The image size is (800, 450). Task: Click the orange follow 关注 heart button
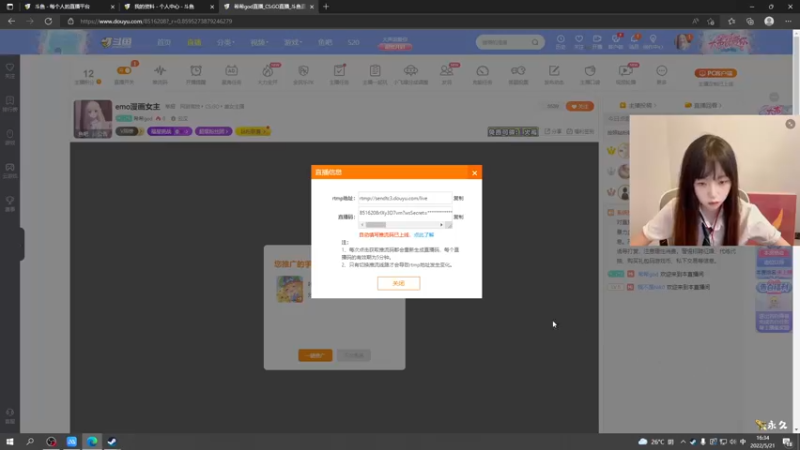click(x=580, y=106)
